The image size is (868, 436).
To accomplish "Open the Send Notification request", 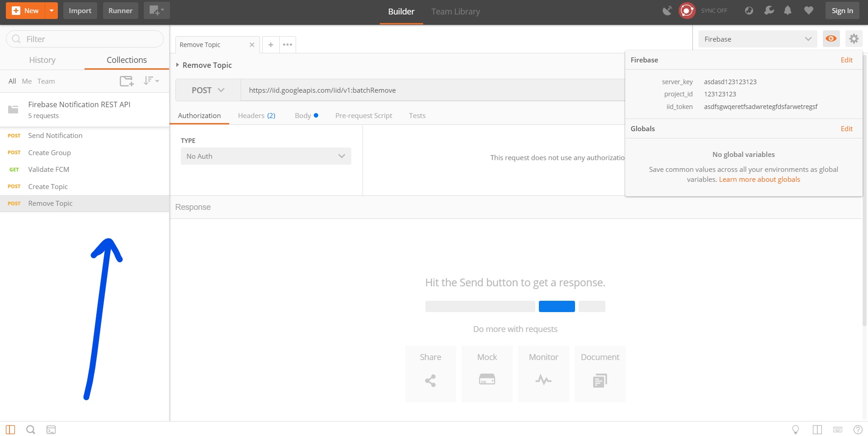I will [85, 135].
